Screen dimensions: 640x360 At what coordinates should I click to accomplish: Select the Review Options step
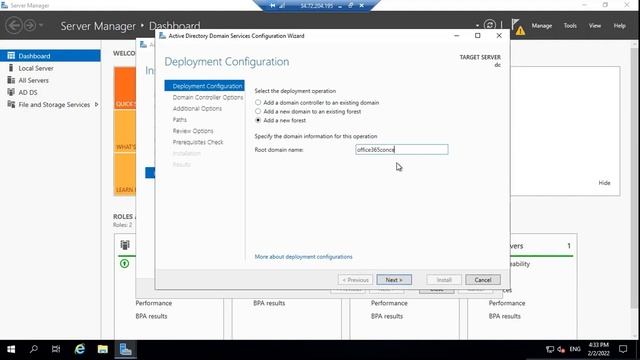[x=193, y=131]
